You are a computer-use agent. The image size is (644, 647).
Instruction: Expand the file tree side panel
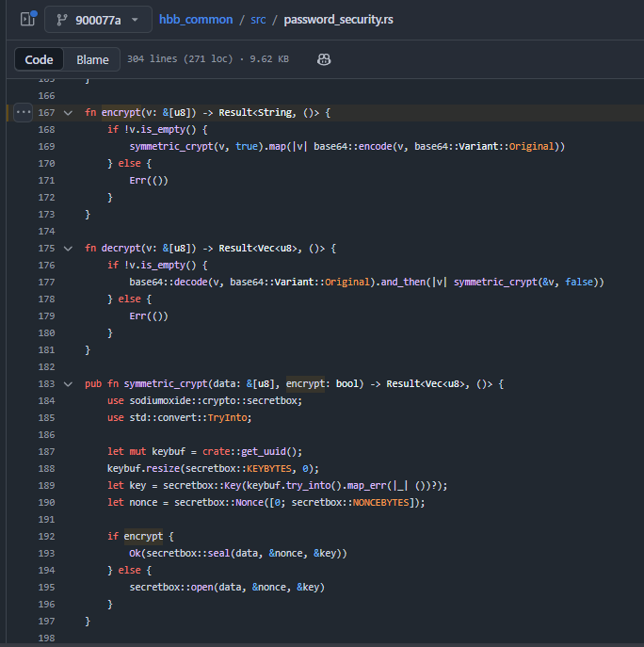coord(28,19)
